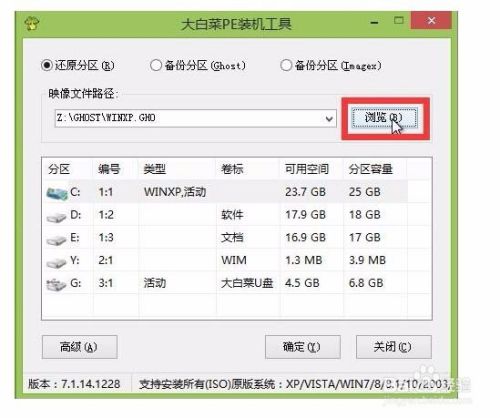Sort by the 编号 column header
The height and width of the screenshot is (418, 500).
[109, 169]
